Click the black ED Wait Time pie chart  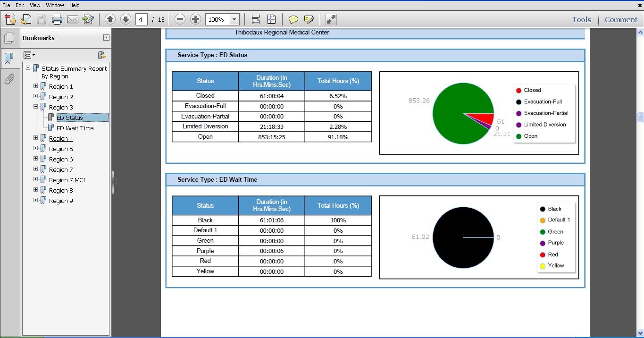point(463,237)
